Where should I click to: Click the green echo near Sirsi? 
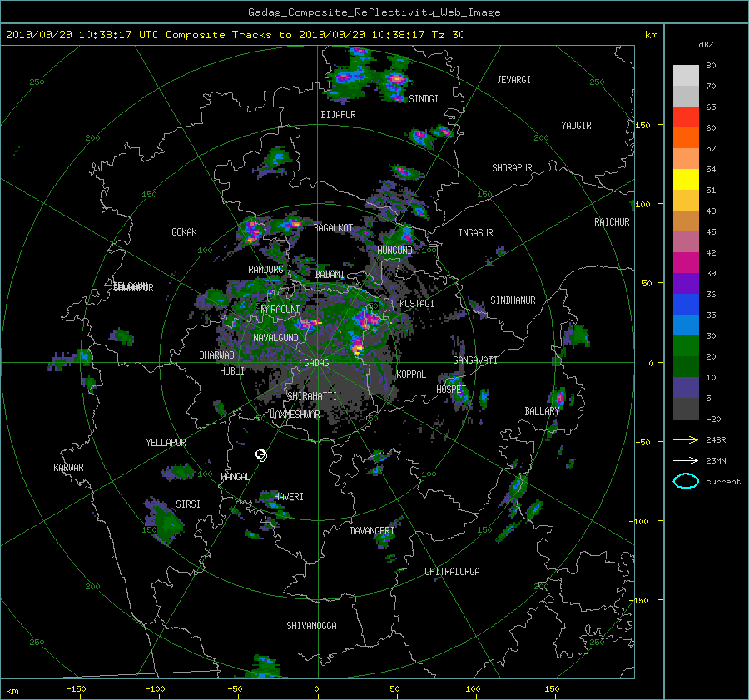(164, 520)
